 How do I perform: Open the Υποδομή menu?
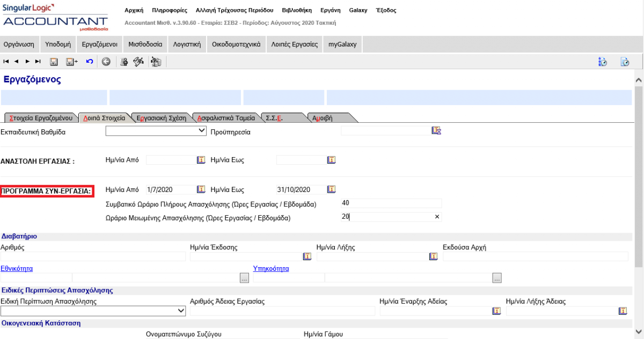point(58,45)
